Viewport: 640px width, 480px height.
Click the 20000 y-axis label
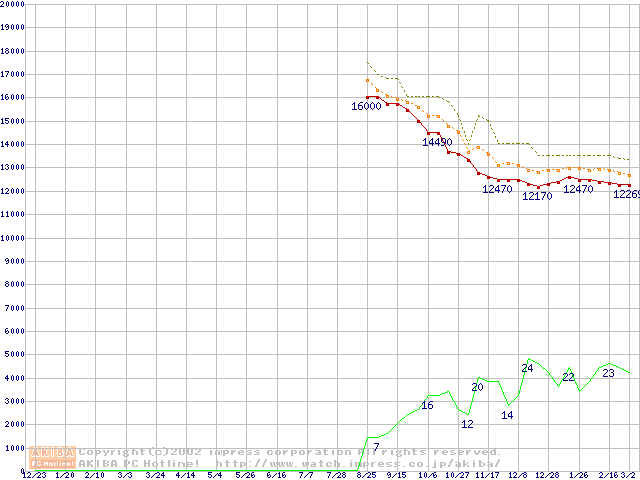pos(13,4)
